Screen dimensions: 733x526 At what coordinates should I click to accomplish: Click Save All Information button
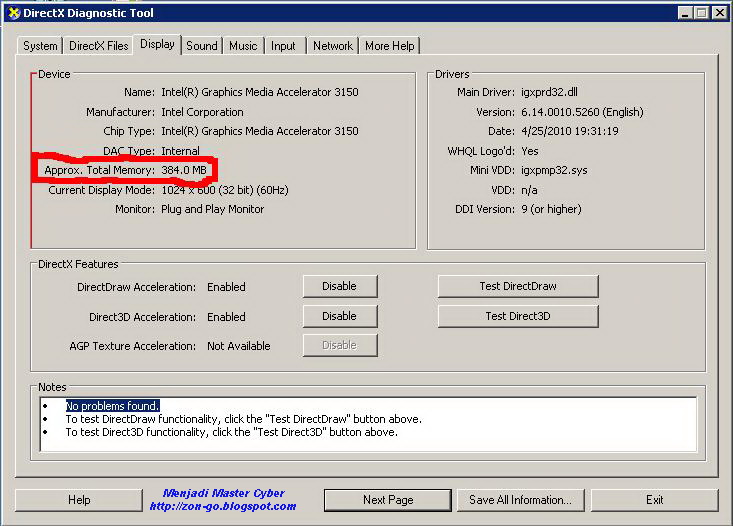[520, 500]
